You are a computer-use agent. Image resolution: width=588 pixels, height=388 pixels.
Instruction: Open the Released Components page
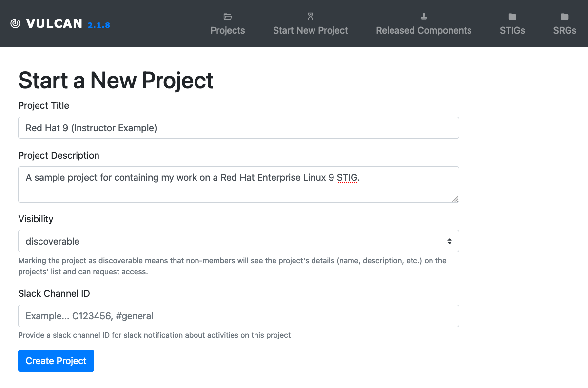click(x=423, y=30)
